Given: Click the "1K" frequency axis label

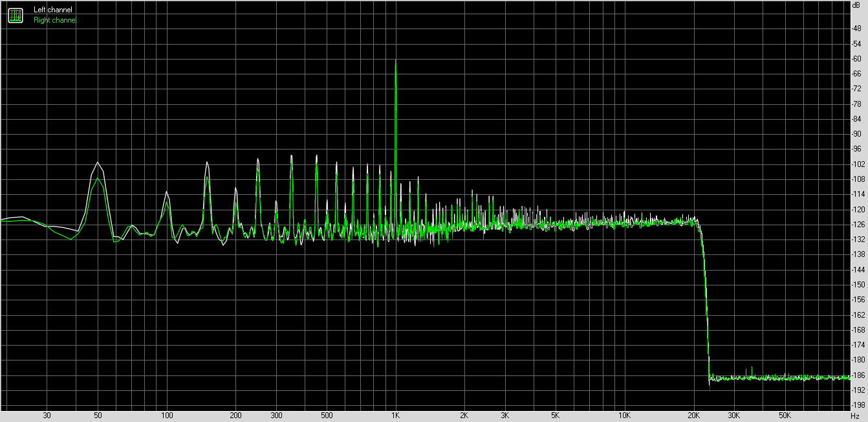Looking at the screenshot, I should [x=396, y=415].
